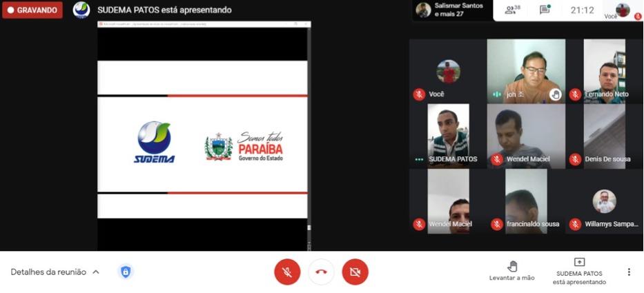Click the red hang up call button
Screen dimensions: 644x293
tap(321, 272)
